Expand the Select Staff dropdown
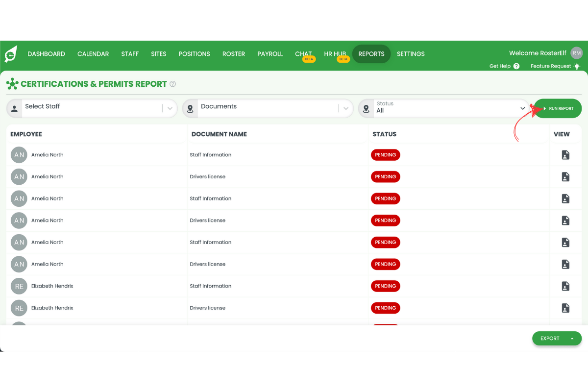This screenshot has width=588, height=392. [170, 108]
